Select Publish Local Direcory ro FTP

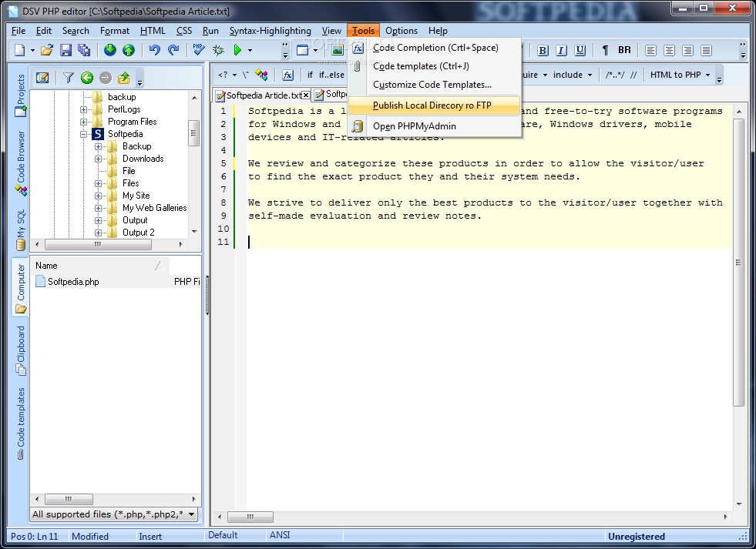point(434,105)
